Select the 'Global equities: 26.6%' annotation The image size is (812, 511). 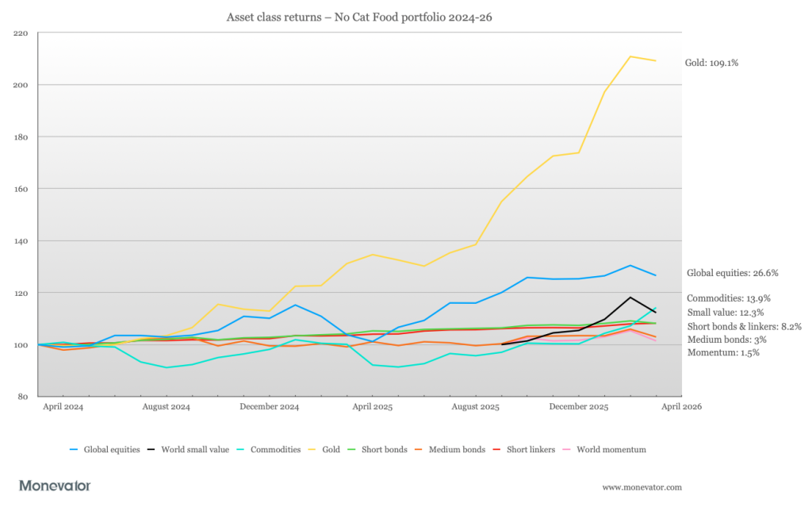732,273
